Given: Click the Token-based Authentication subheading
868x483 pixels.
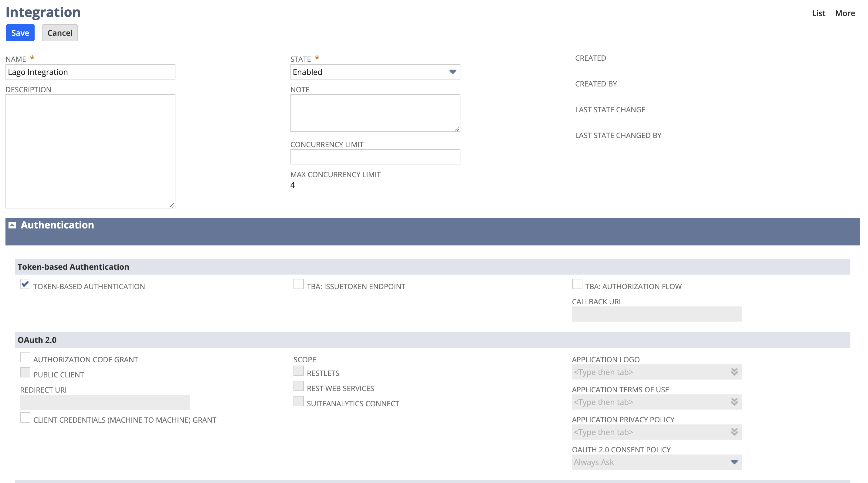Looking at the screenshot, I should tap(73, 267).
